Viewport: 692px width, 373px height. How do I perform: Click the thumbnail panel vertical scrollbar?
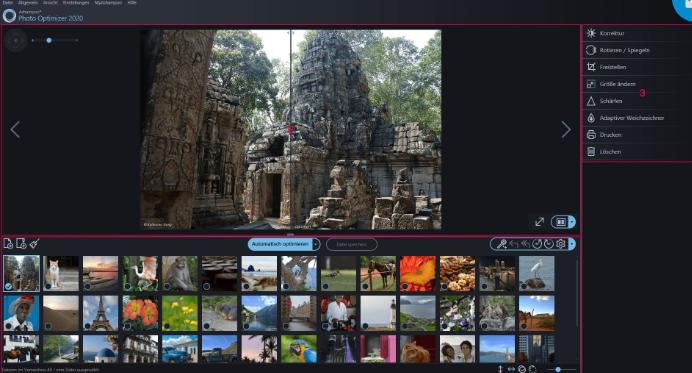tap(577, 294)
